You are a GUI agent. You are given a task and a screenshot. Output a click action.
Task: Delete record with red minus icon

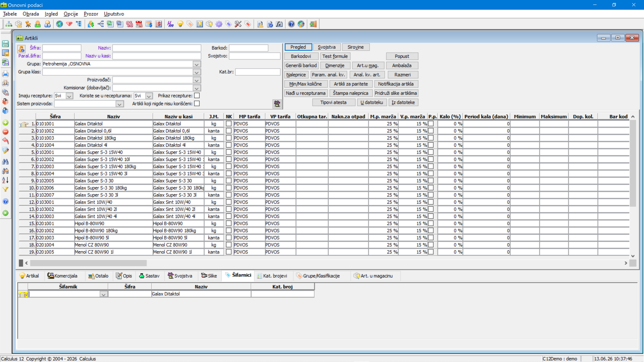6,132
